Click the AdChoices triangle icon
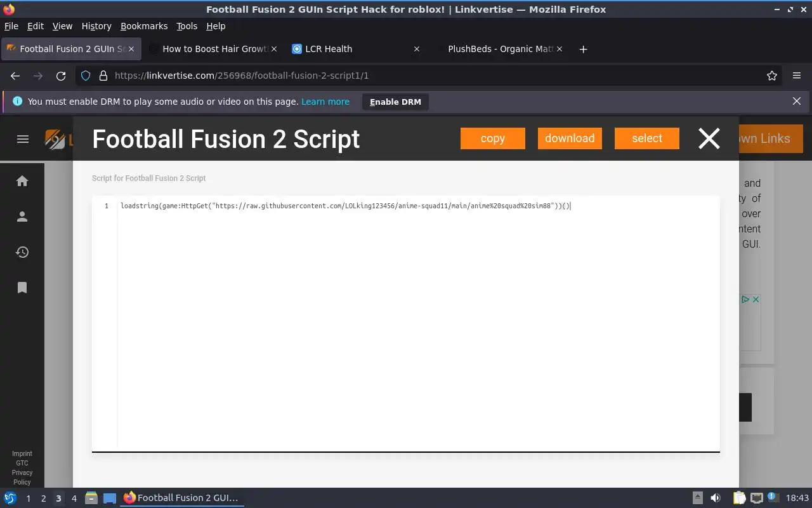This screenshot has width=812, height=508. [x=746, y=299]
